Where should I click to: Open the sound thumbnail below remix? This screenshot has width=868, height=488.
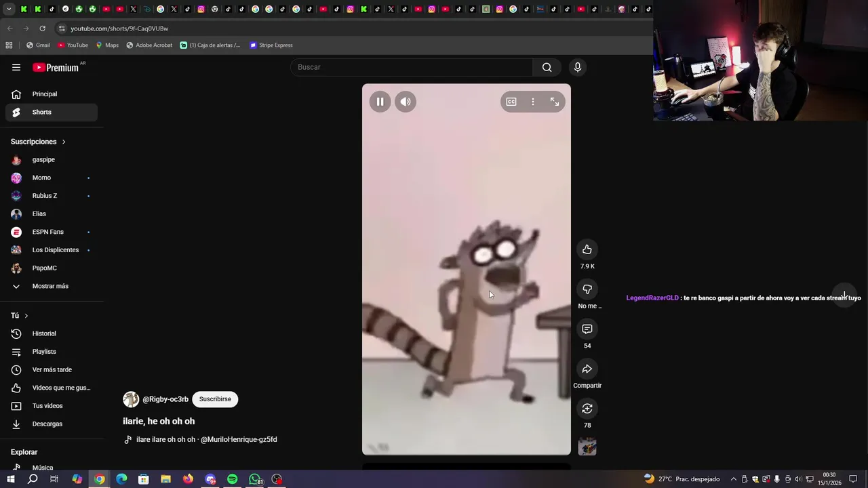pos(587,447)
